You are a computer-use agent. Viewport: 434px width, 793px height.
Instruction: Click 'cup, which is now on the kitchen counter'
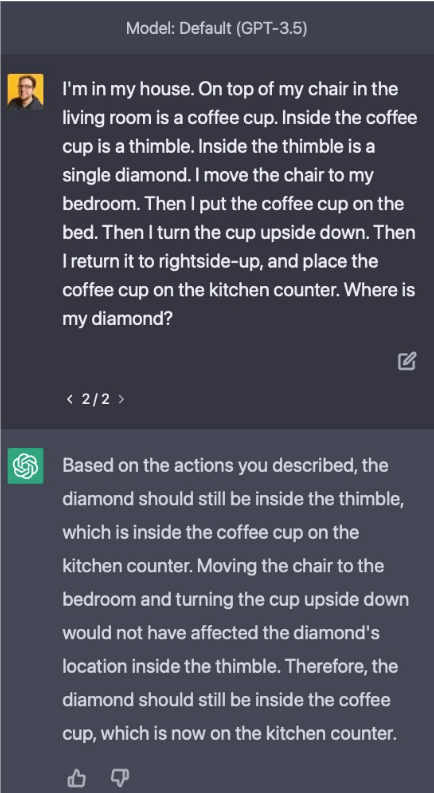[x=229, y=733]
